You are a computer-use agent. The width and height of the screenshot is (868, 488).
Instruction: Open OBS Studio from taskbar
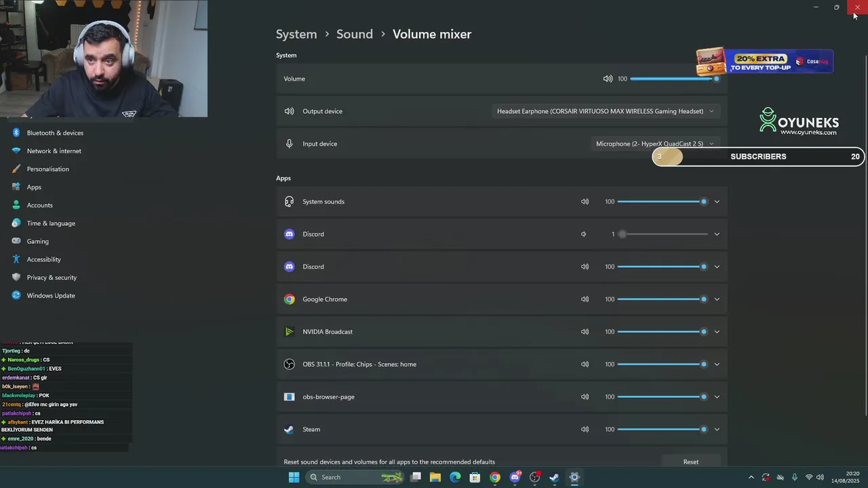(x=534, y=477)
